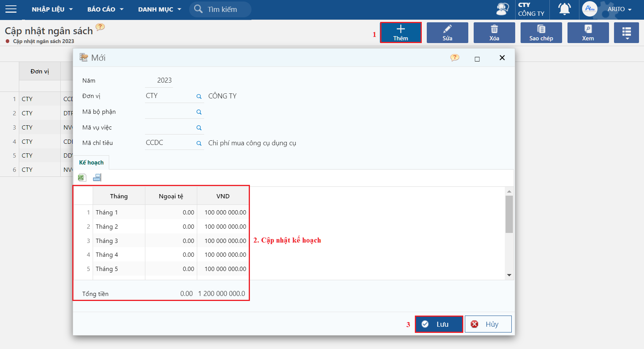Screen dimensions: 644x349
Task: Open lookup search for Mã chỉ tiêu
Action: [199, 143]
